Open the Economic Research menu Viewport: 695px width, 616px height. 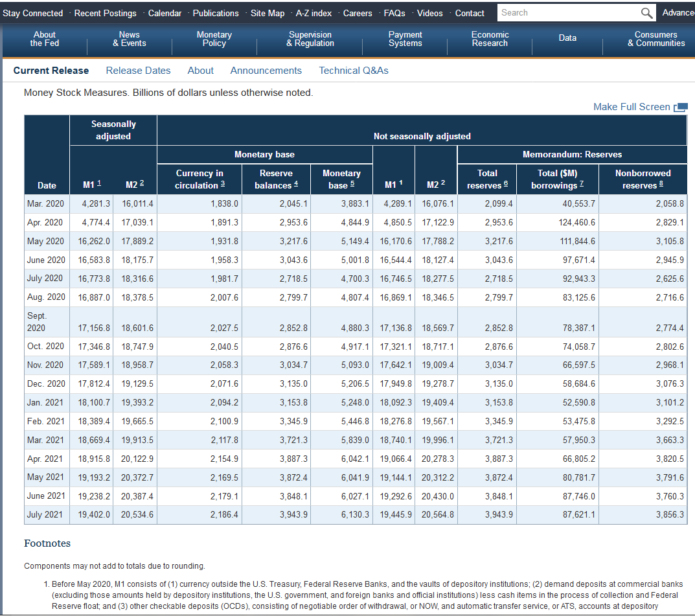pos(490,40)
